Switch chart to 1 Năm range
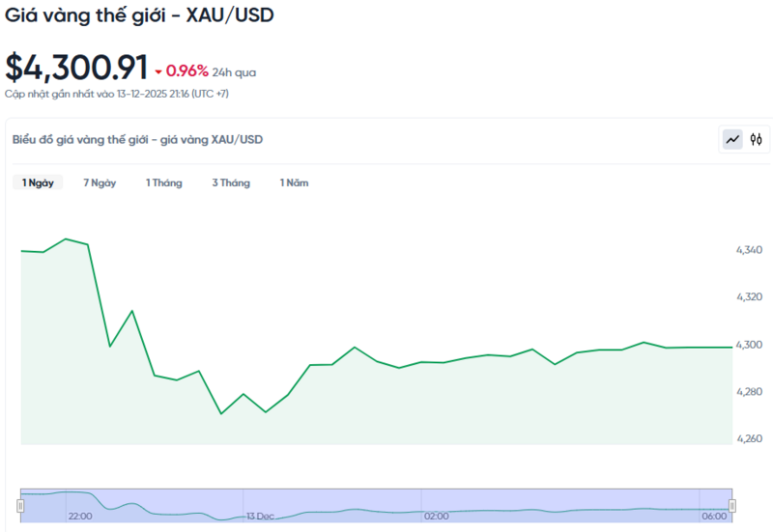The image size is (773, 532). (295, 182)
